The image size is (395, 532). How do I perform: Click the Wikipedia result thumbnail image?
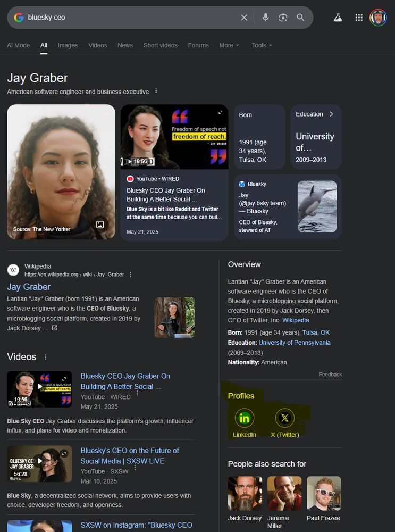(x=174, y=318)
